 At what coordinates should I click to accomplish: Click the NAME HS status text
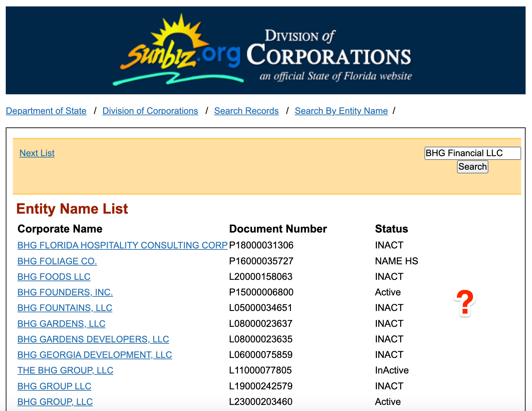point(396,261)
